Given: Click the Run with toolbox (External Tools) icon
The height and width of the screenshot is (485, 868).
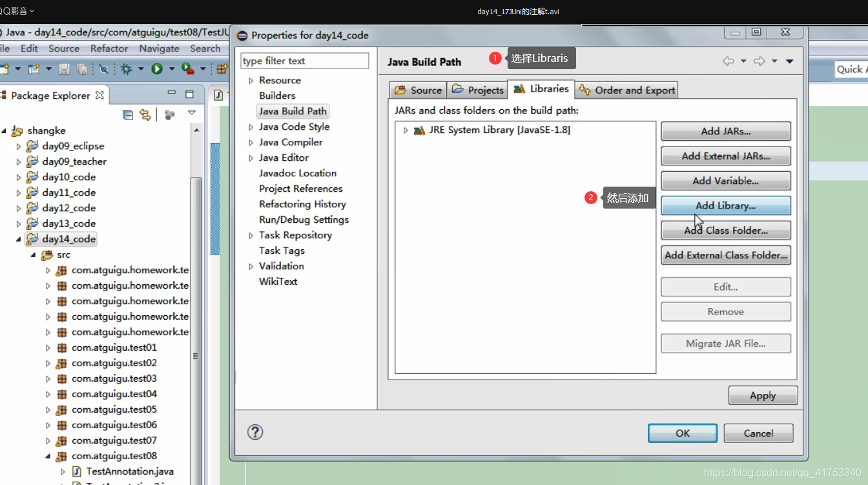Looking at the screenshot, I should point(188,68).
